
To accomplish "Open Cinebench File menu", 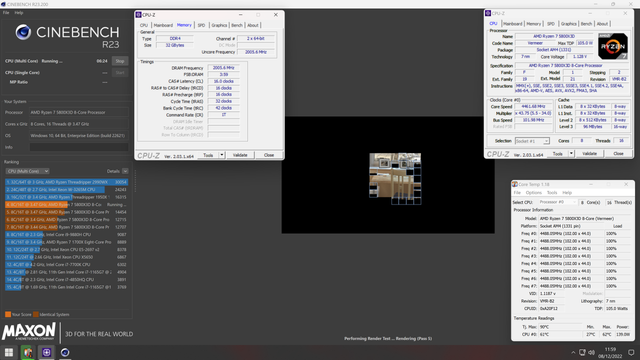I will click(6, 13).
